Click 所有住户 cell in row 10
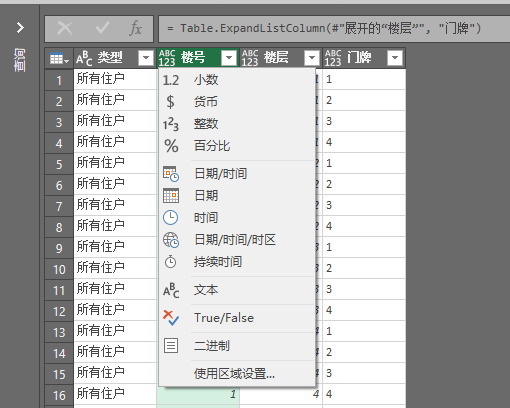 [x=115, y=268]
